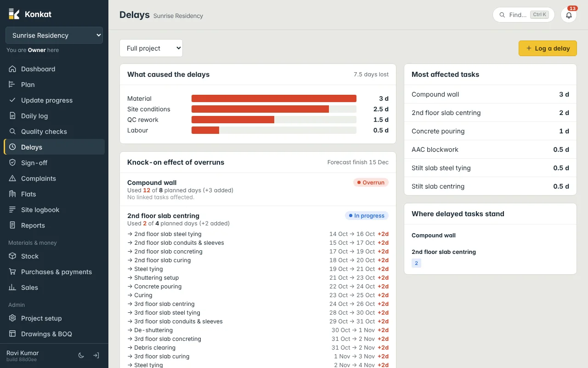Open the Reports menu item
Screen dimensions: 588x368
(54, 225)
